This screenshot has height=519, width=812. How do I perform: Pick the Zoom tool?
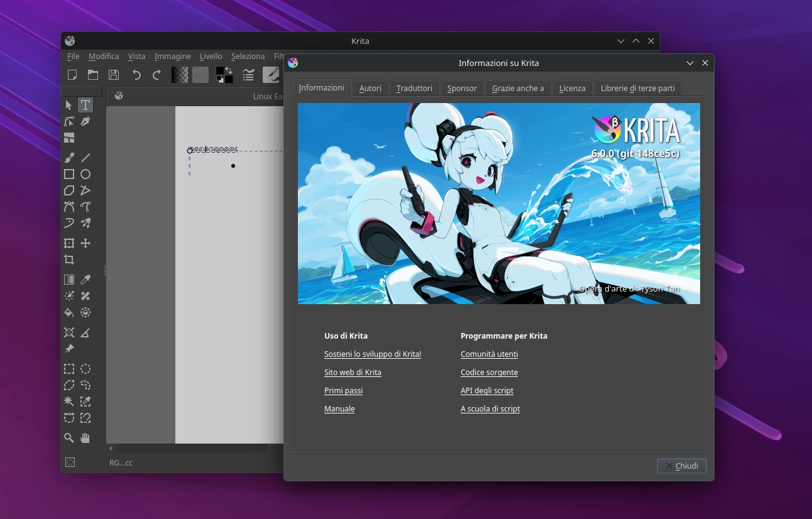(x=69, y=438)
